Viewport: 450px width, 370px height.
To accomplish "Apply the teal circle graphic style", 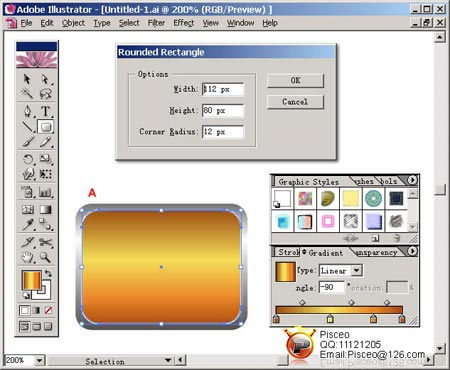I will [x=373, y=198].
